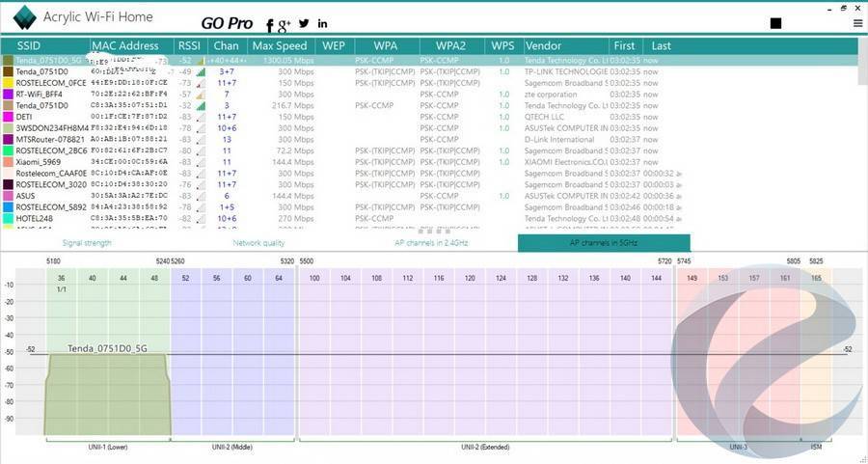Viewport: 868px width, 464px height.
Task: Click signal bars icon for Tenda_0751D0 row
Action: pos(201,71)
